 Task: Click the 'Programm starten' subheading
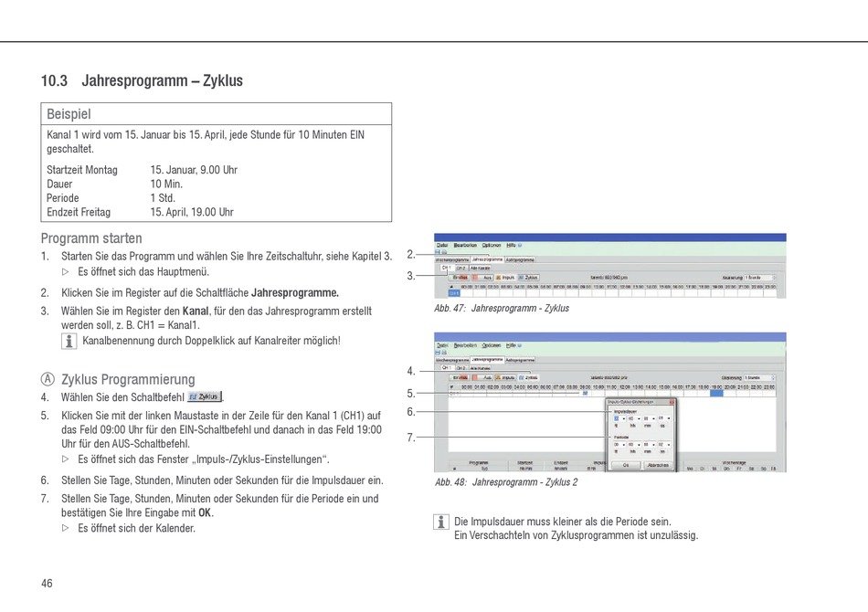91,238
